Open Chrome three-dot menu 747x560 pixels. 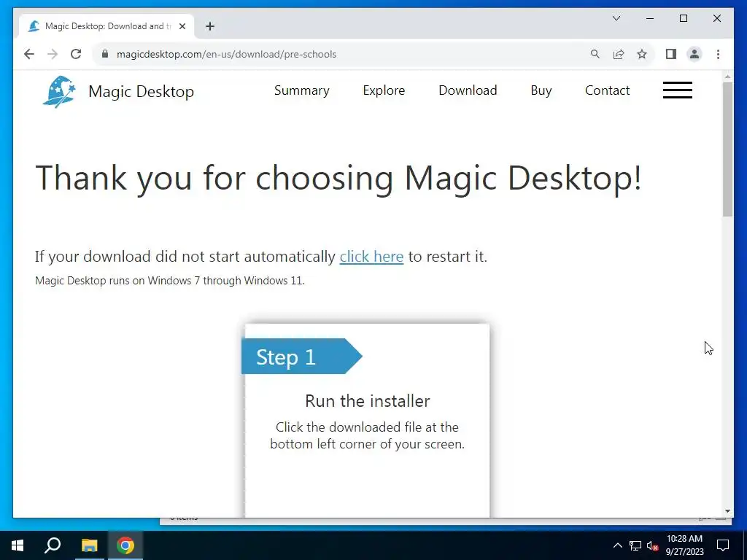[718, 54]
